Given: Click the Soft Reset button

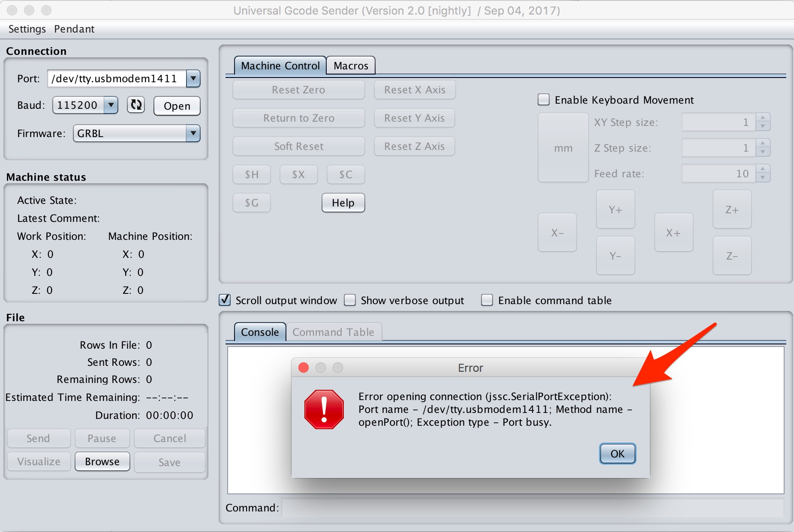Looking at the screenshot, I should coord(298,146).
